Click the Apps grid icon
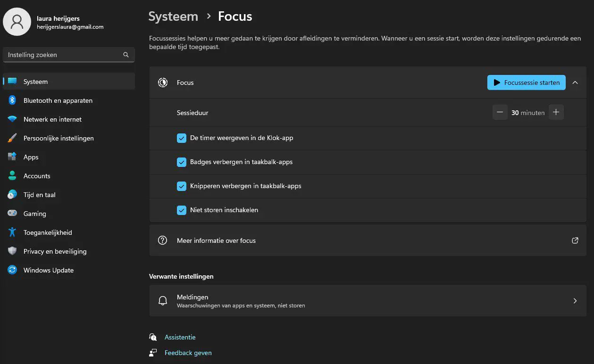Image resolution: width=594 pixels, height=364 pixels. click(x=12, y=157)
